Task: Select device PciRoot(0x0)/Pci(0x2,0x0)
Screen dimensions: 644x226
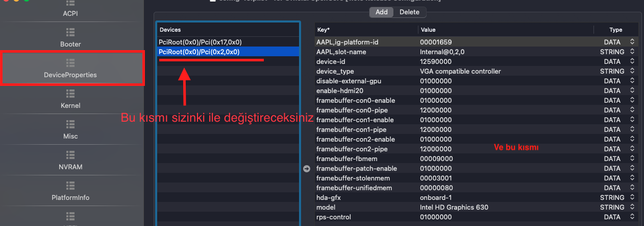Action: pyautogui.click(x=199, y=52)
